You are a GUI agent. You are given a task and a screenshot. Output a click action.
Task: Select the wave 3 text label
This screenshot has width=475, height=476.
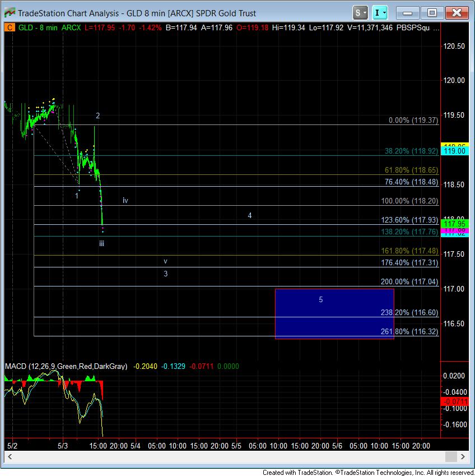click(166, 274)
